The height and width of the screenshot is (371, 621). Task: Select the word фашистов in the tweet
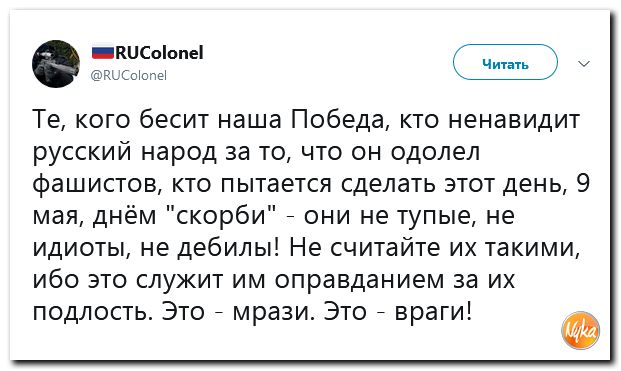pos(96,185)
